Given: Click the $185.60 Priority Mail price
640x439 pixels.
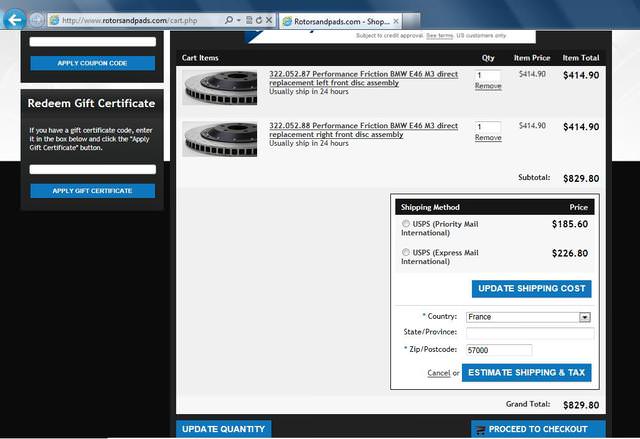Looking at the screenshot, I should [570, 224].
